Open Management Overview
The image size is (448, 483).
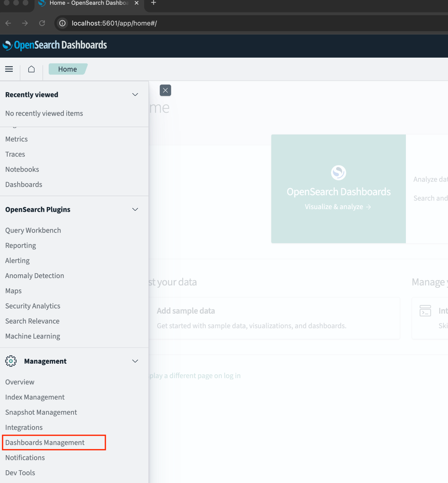coord(20,382)
